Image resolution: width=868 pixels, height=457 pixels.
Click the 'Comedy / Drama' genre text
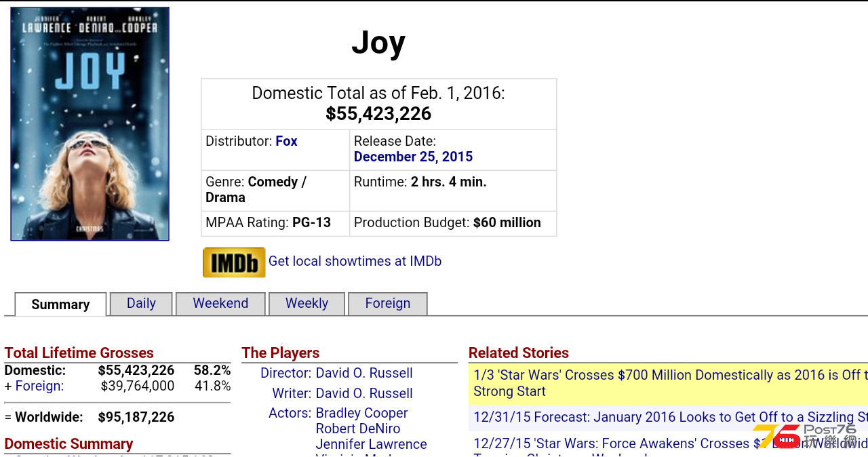click(x=256, y=190)
